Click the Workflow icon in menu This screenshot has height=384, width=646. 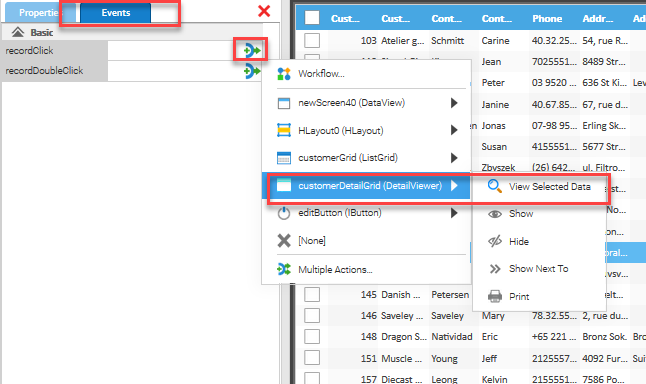click(x=284, y=74)
